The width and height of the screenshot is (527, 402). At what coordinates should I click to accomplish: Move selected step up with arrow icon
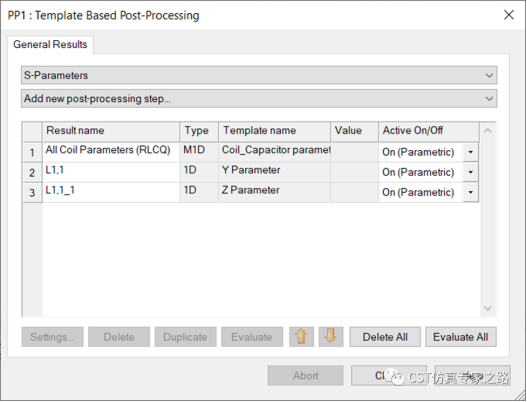301,337
